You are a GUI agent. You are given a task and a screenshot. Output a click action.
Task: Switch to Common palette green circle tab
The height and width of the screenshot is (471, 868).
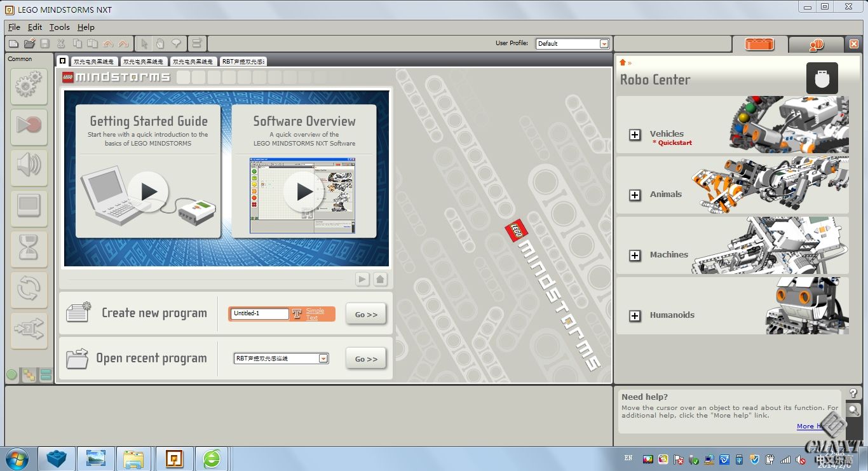point(11,375)
